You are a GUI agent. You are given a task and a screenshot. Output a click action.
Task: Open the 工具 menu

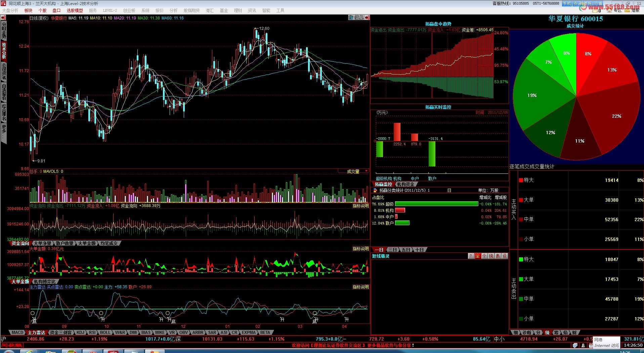tap(280, 10)
